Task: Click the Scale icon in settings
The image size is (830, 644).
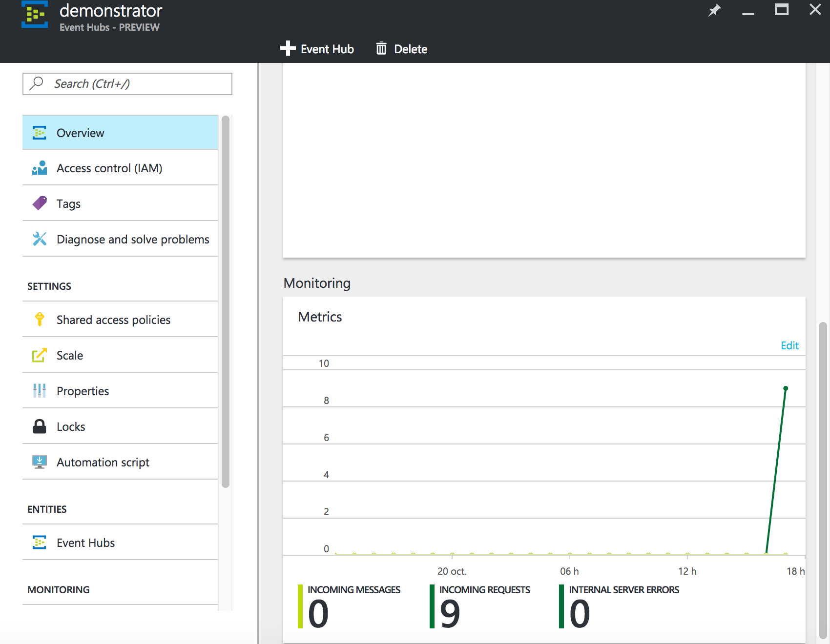Action: 40,355
